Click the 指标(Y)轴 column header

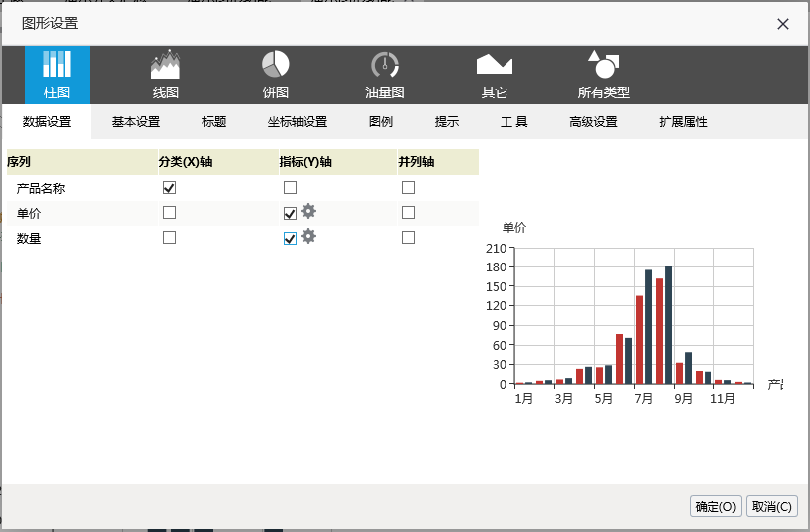(x=338, y=162)
